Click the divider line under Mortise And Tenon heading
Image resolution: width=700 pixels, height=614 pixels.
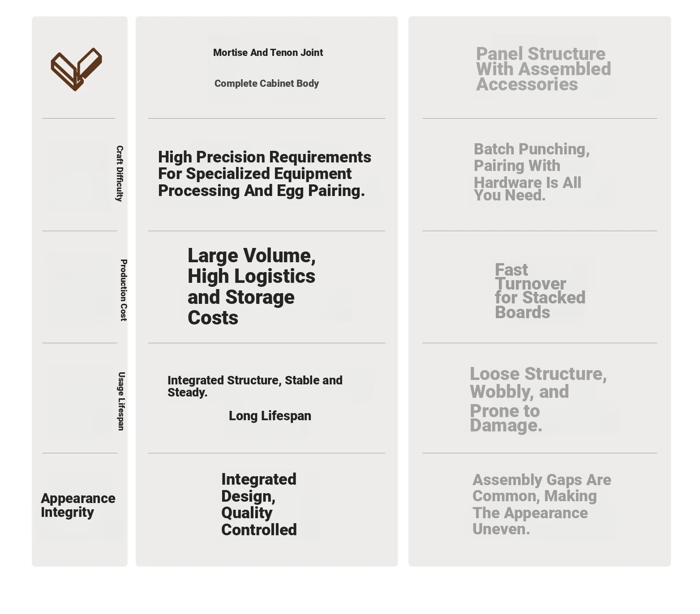[266, 119]
